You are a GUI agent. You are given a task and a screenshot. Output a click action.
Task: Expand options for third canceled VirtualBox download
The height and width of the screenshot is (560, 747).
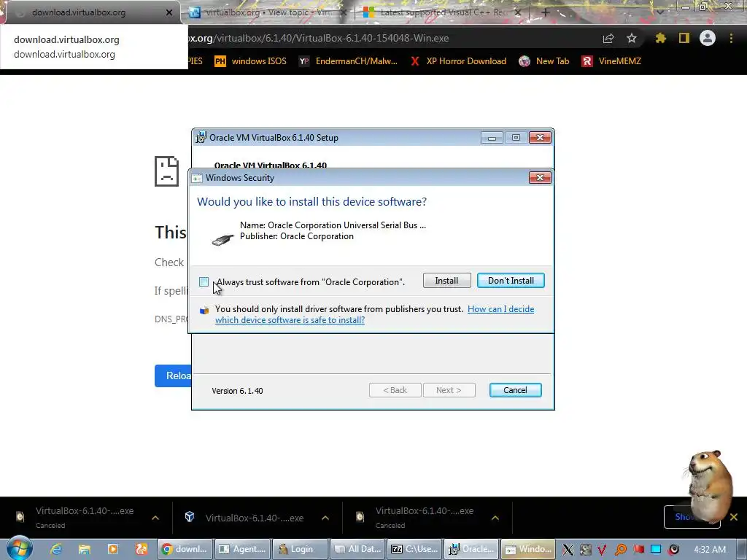pos(495,518)
